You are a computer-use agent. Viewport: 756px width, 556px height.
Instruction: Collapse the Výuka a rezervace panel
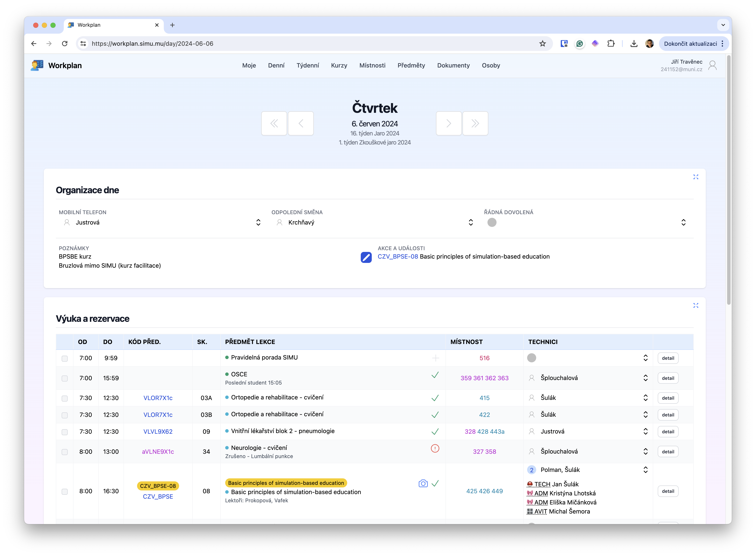click(695, 306)
